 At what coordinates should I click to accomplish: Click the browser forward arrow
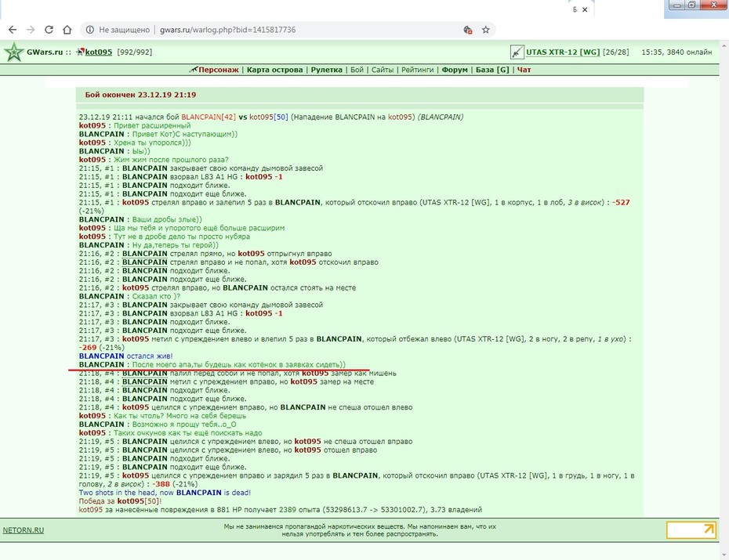click(x=31, y=30)
